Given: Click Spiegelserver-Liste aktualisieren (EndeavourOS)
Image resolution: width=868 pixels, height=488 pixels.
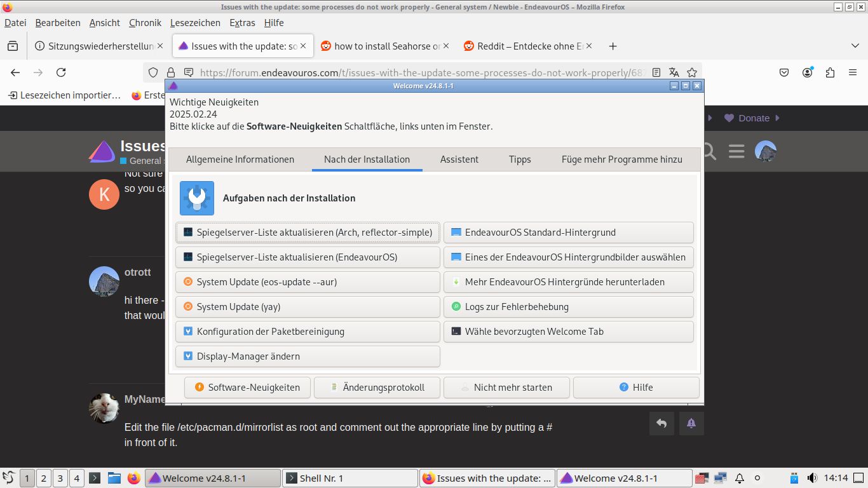Looking at the screenshot, I should pyautogui.click(x=308, y=257).
